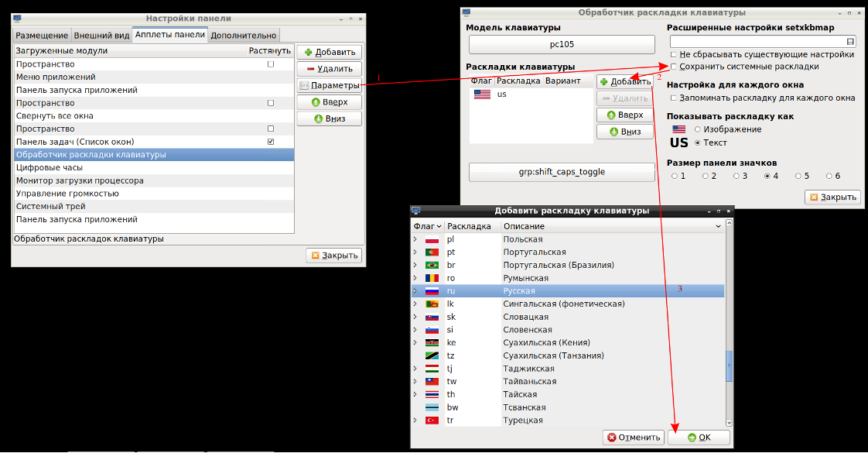Enable Не сбрасывать существующие настройки checkbox
The image size is (868, 453).
674,54
